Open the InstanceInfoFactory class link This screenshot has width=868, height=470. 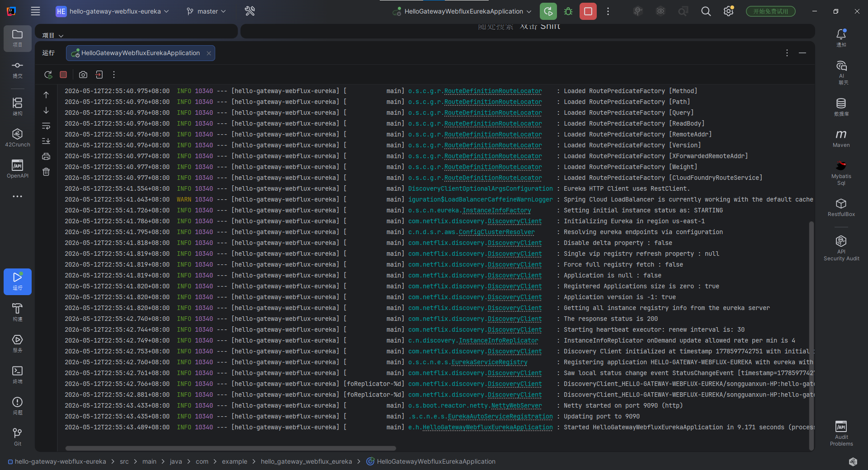[496, 210]
